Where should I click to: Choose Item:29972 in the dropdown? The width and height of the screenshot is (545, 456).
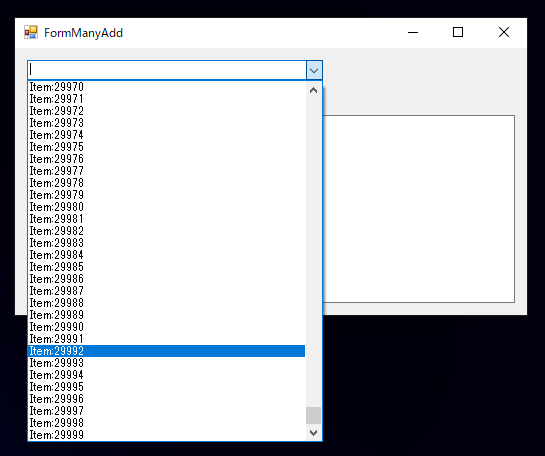tap(166, 111)
